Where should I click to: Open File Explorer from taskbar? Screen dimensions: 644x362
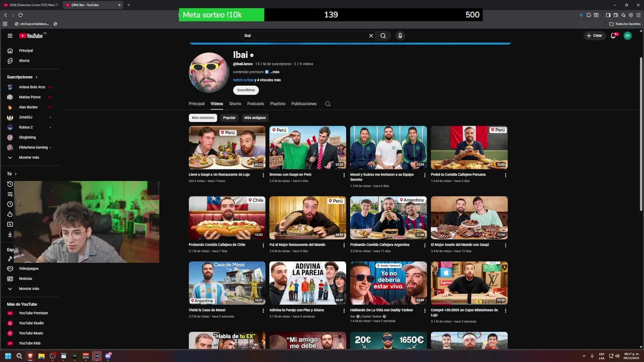tap(41, 356)
